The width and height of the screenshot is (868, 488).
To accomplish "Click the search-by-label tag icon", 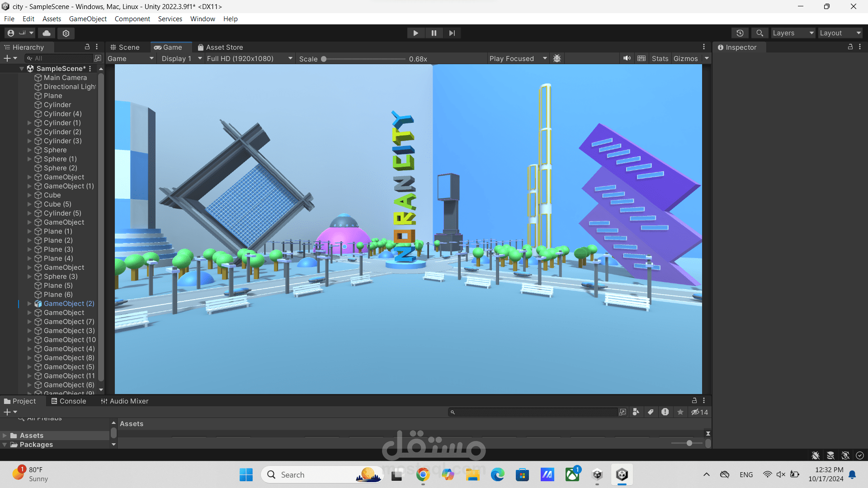I will pos(651,412).
